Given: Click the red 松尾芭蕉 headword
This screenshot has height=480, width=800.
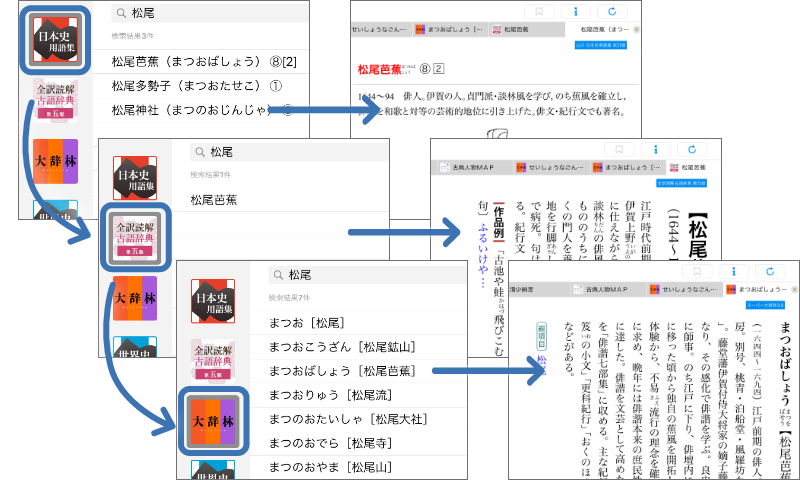Looking at the screenshot, I should click(380, 69).
